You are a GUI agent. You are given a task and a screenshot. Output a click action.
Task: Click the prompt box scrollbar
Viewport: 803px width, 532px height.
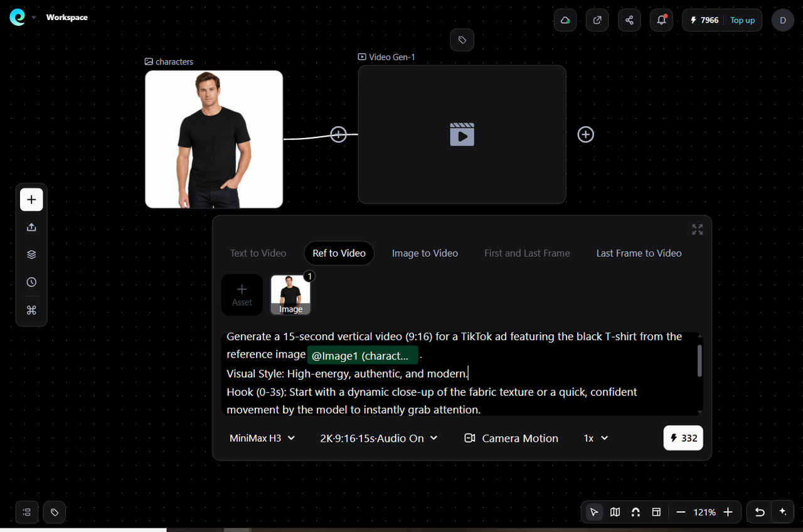pos(699,361)
